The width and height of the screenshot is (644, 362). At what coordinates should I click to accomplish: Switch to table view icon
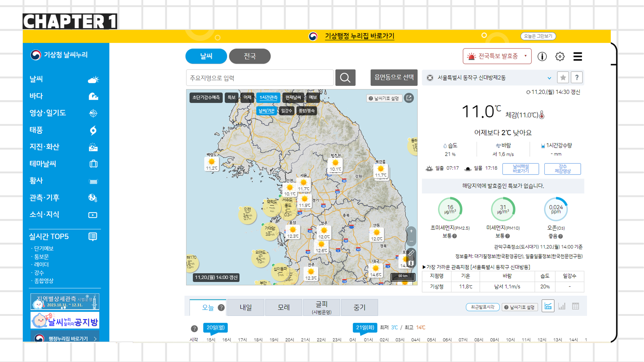pos(576,306)
